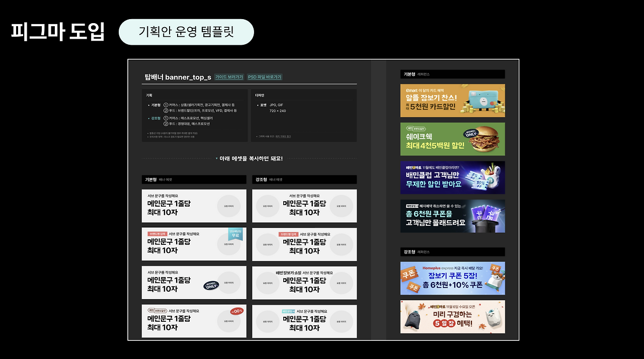Open the PSD 파일 바로가기 link

click(x=264, y=77)
